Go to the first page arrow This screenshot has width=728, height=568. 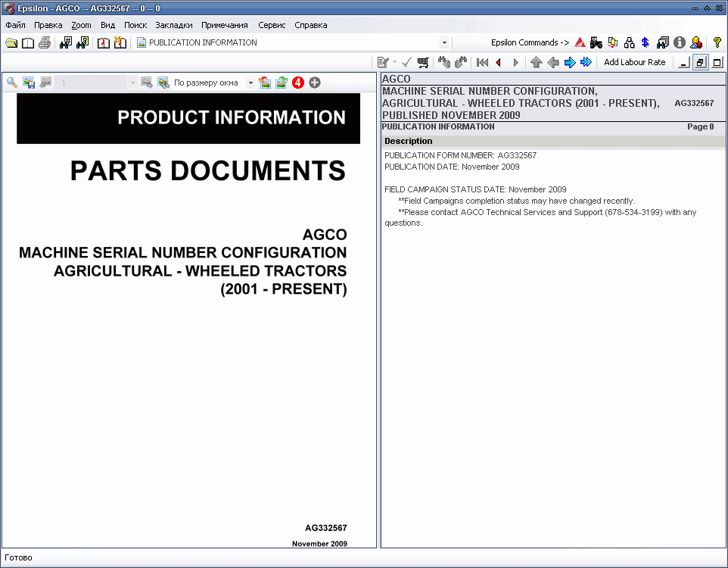(482, 63)
